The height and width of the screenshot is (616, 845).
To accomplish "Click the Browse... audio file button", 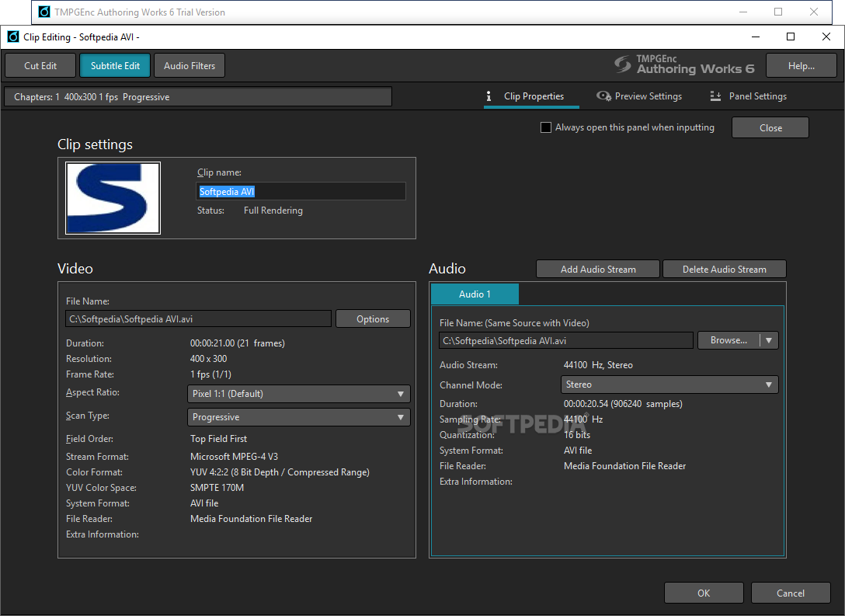I will point(729,340).
